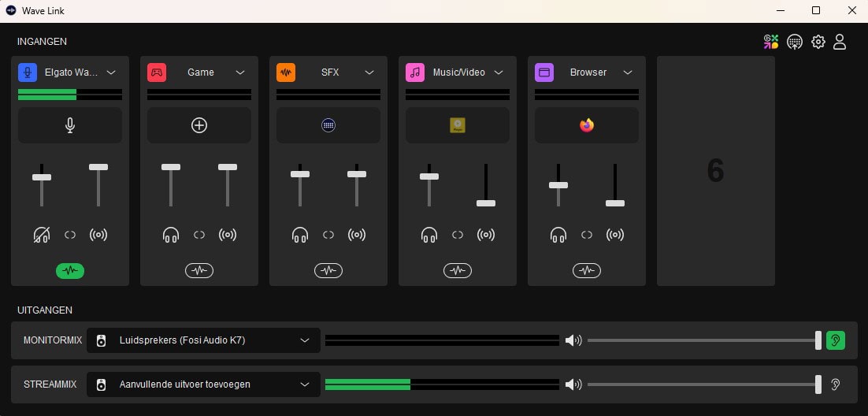The height and width of the screenshot is (416, 868).
Task: Mute Game channel headphone monitor icon
Action: coord(171,235)
